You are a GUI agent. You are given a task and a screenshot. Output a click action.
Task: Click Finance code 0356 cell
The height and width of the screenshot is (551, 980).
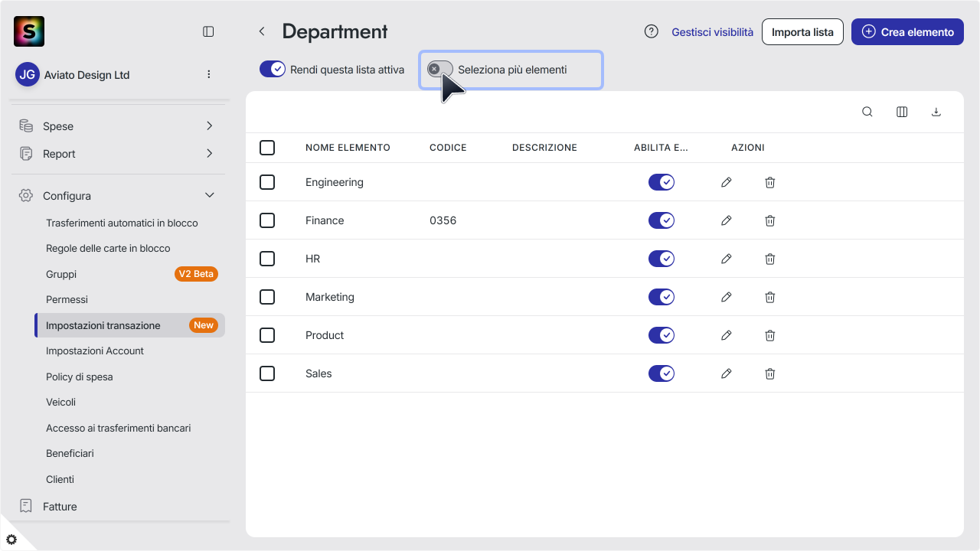pyautogui.click(x=443, y=220)
